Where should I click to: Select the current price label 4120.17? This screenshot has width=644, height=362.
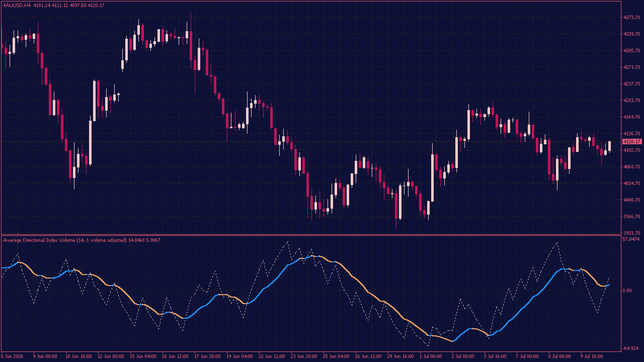coord(631,142)
